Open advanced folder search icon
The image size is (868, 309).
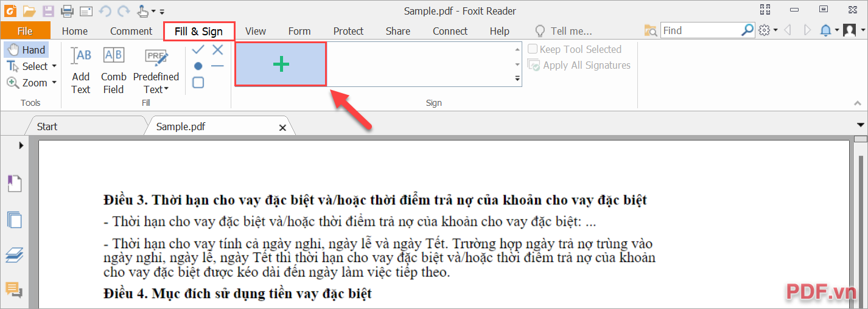pyautogui.click(x=651, y=30)
